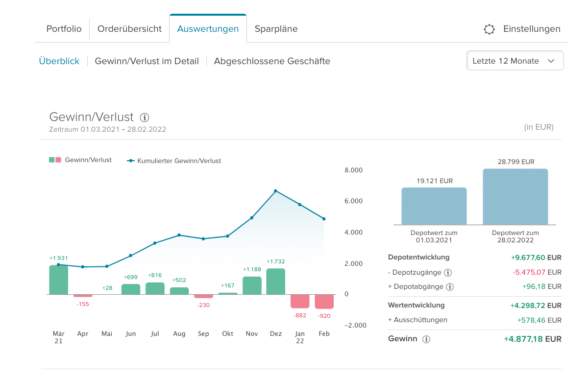Click the Dez x-axis month label
The image size is (588, 378).
(x=276, y=334)
